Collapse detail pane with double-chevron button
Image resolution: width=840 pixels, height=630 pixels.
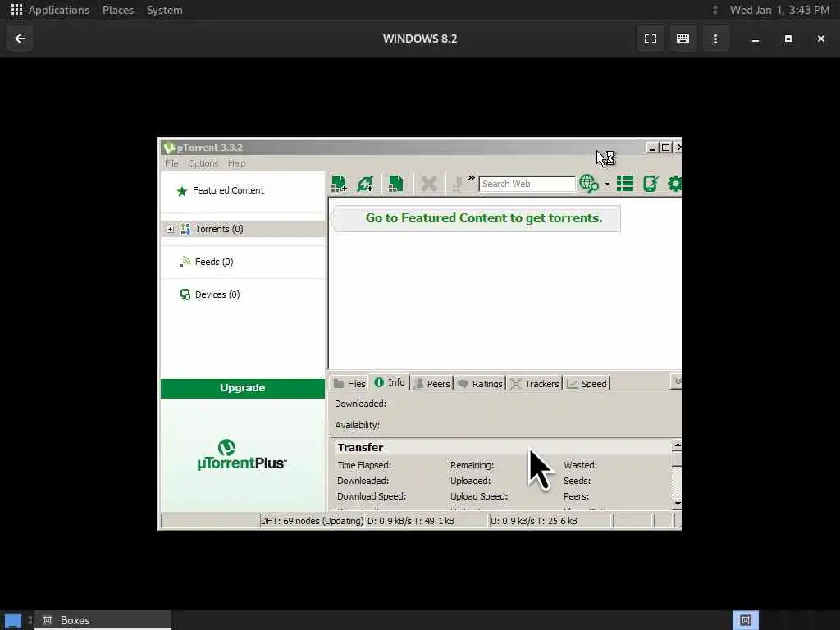coord(677,381)
